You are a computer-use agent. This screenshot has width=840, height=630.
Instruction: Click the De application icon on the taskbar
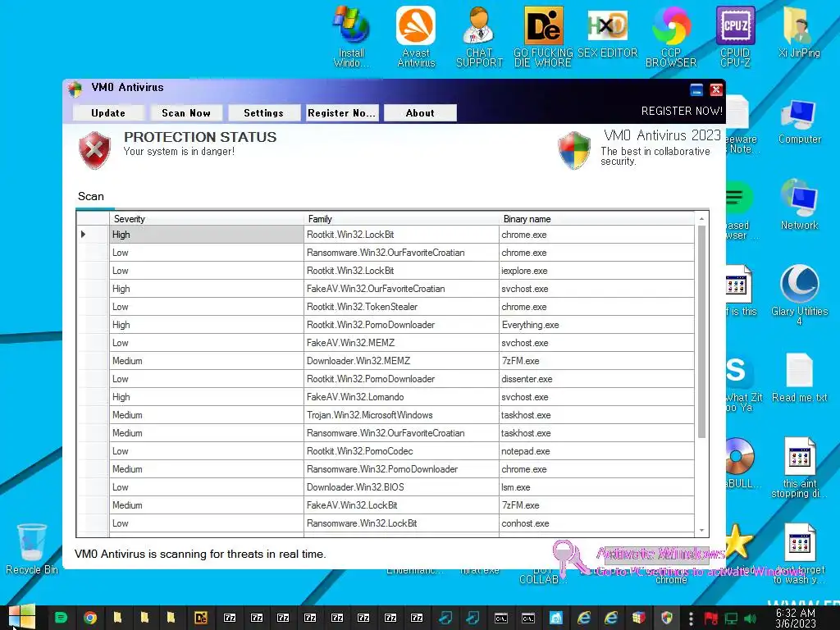tap(201, 618)
